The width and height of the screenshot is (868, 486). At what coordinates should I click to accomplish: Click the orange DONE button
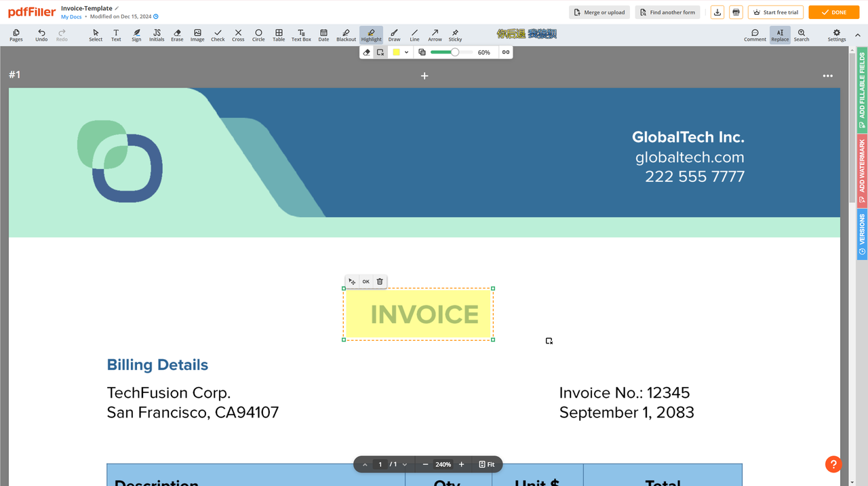(833, 12)
